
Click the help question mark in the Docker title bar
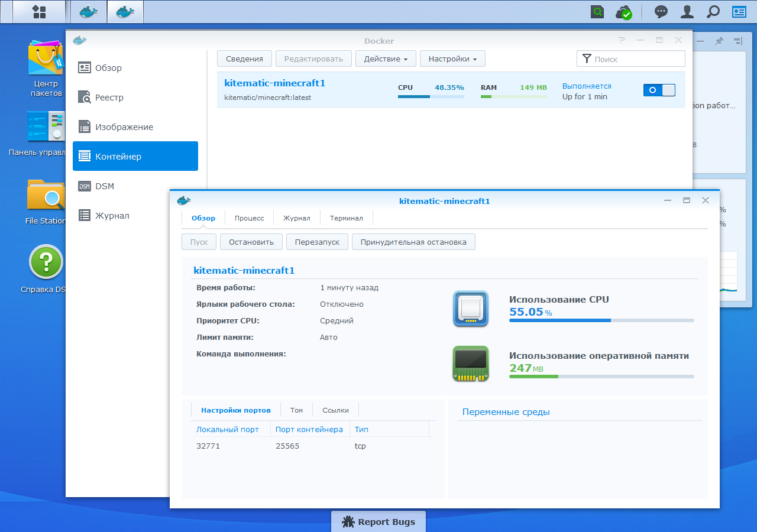(622, 40)
